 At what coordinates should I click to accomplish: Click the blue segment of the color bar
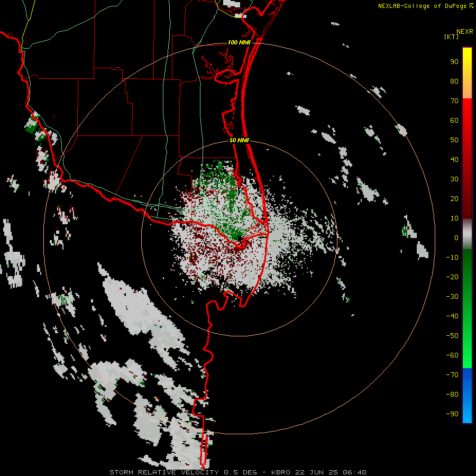[467, 396]
